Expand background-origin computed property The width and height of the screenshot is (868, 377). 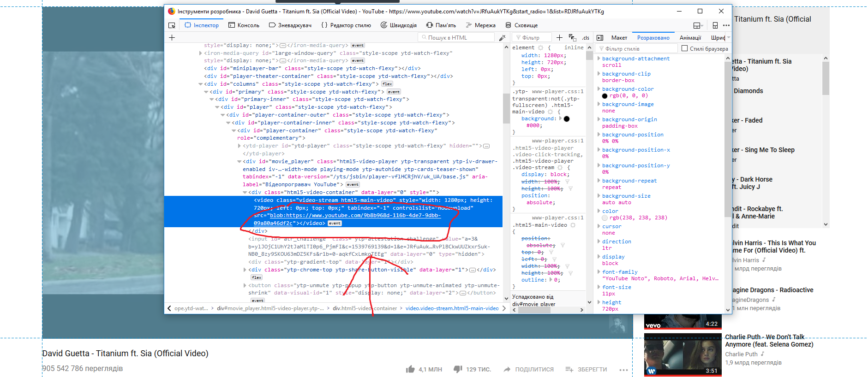tap(599, 119)
